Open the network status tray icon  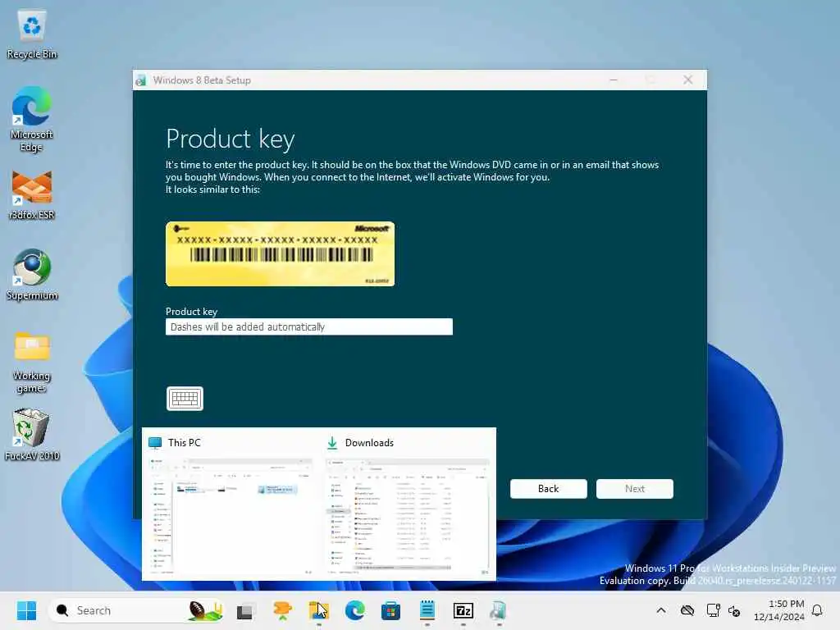pyautogui.click(x=713, y=610)
